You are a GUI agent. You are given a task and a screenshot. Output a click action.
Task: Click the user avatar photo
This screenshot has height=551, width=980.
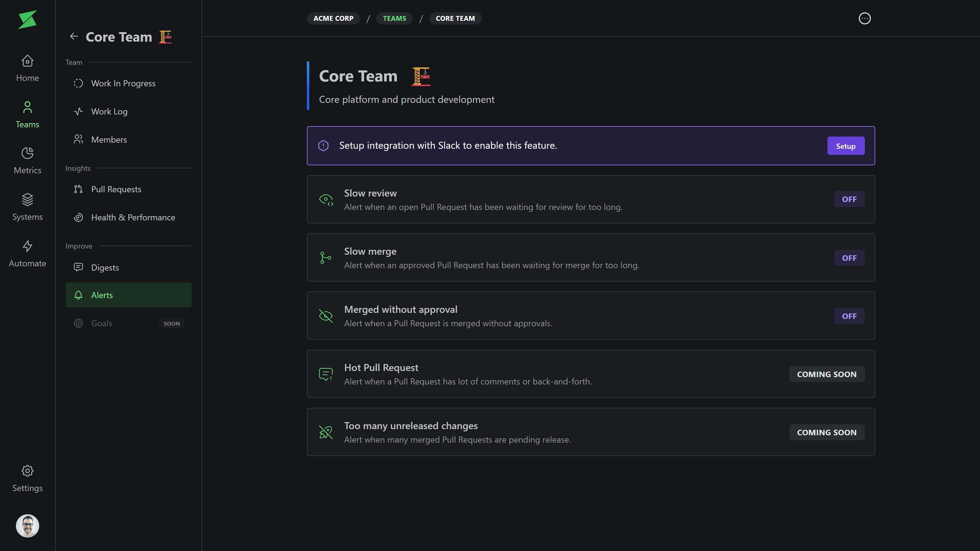point(27,526)
